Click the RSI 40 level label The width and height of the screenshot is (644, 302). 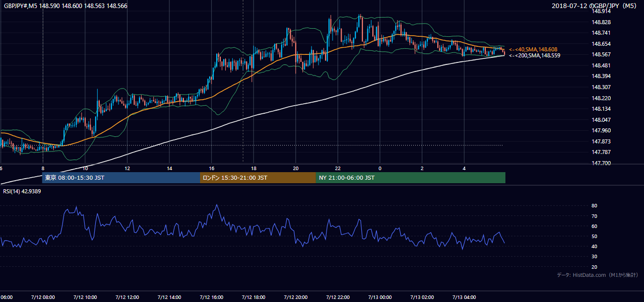[x=594, y=246]
